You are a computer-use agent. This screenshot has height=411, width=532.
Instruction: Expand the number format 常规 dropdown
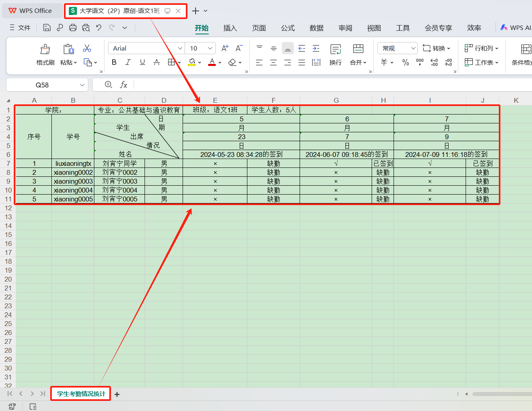pyautogui.click(x=413, y=48)
